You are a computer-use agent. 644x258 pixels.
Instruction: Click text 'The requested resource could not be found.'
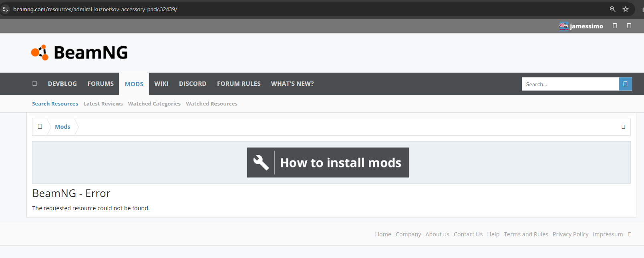coord(91,208)
